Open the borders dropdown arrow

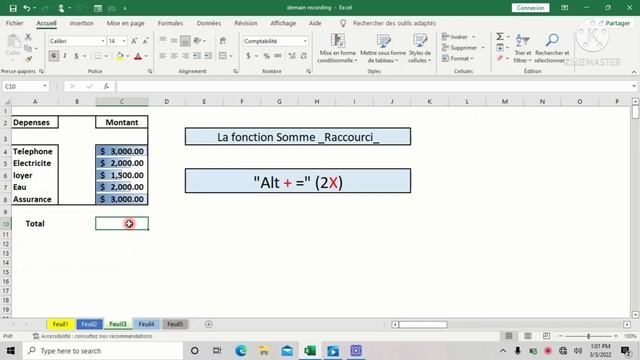pyautogui.click(x=107, y=56)
